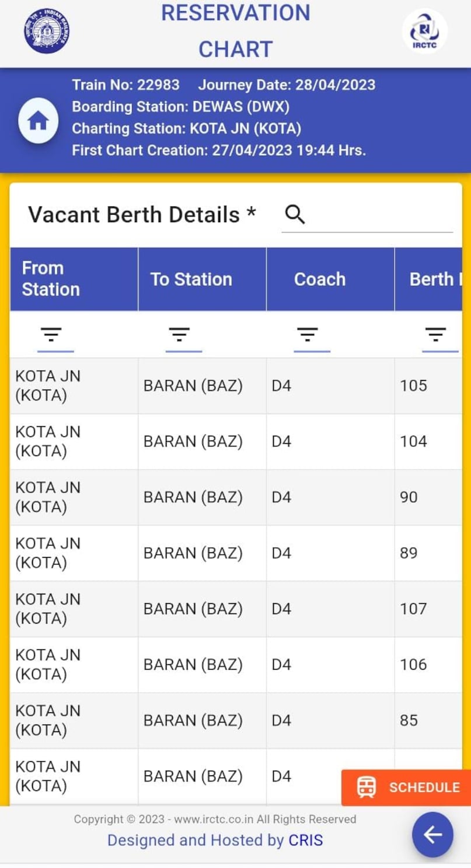Open the CRIS link in footer
The width and height of the screenshot is (471, 868).
pyautogui.click(x=305, y=840)
